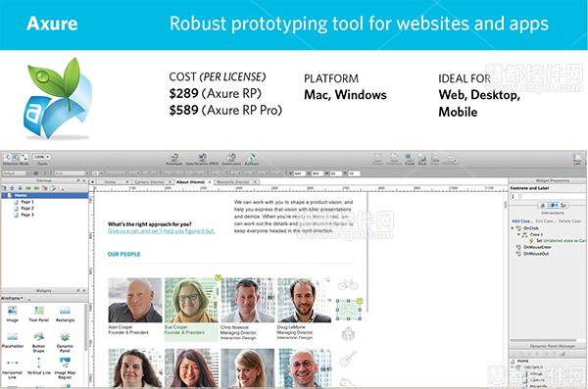This screenshot has height=389, width=588.
Task: Click the footnote number field
Action: (x=514, y=196)
